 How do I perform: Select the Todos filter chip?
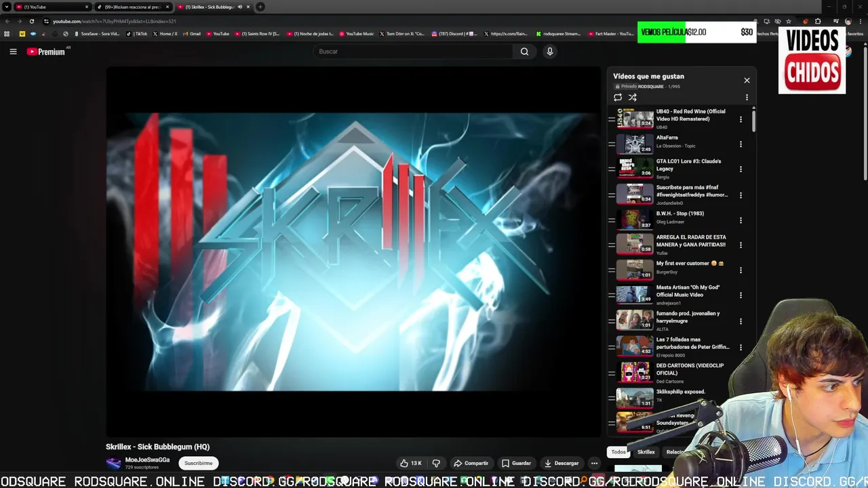click(x=618, y=452)
